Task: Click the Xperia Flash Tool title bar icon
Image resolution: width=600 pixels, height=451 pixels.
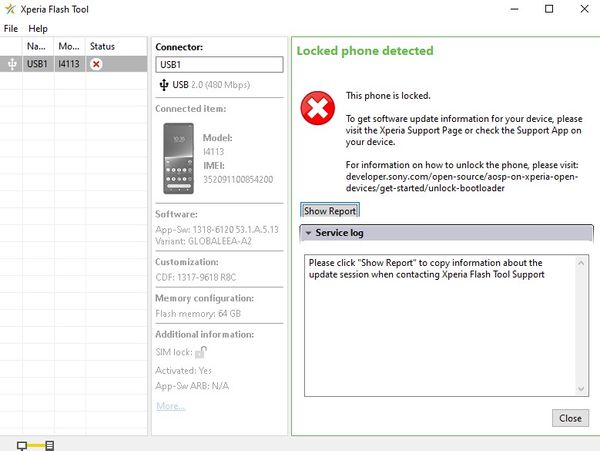Action: click(x=10, y=9)
